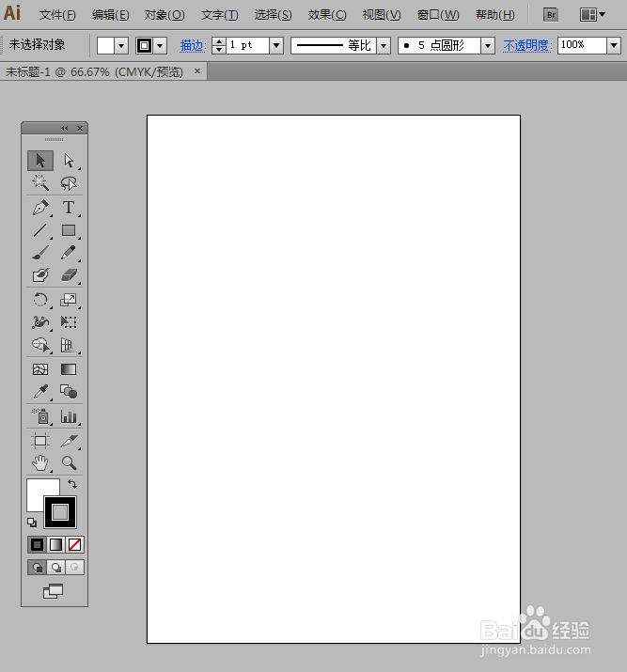The height and width of the screenshot is (672, 627).
Task: Select the Direct Selection tool (white arrow)
Action: (69, 161)
